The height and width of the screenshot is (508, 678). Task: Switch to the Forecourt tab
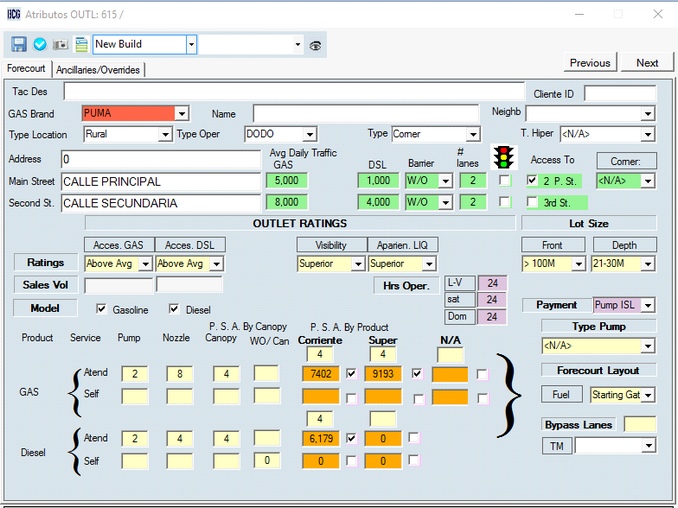pyautogui.click(x=26, y=68)
